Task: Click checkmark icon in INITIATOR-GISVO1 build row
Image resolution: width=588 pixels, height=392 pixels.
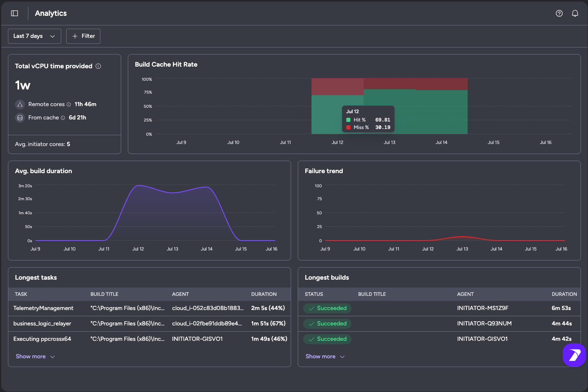Action: pyautogui.click(x=311, y=339)
